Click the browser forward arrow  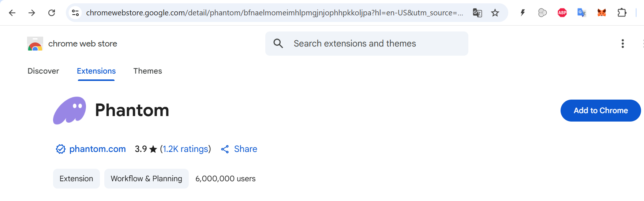(32, 13)
